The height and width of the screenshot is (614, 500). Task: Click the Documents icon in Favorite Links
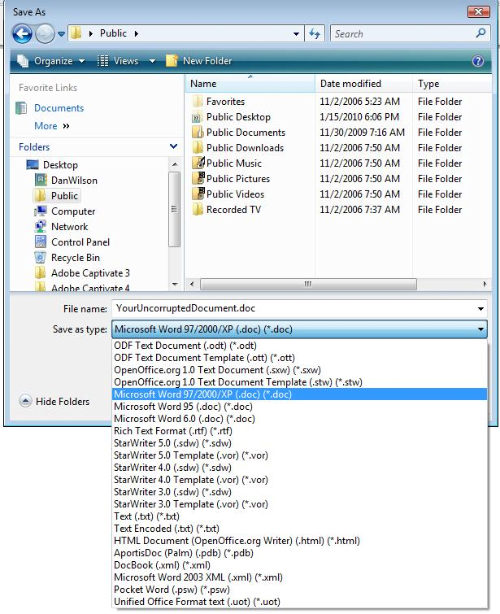click(x=21, y=108)
